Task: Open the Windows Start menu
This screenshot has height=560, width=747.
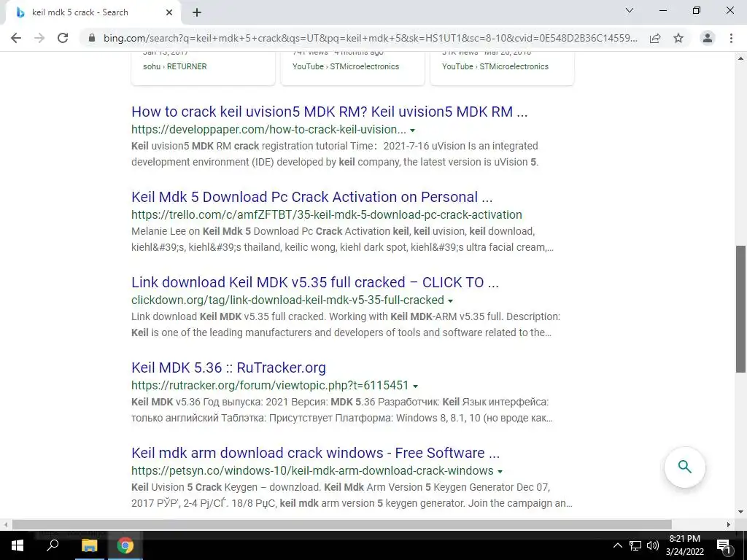Action: [18, 545]
